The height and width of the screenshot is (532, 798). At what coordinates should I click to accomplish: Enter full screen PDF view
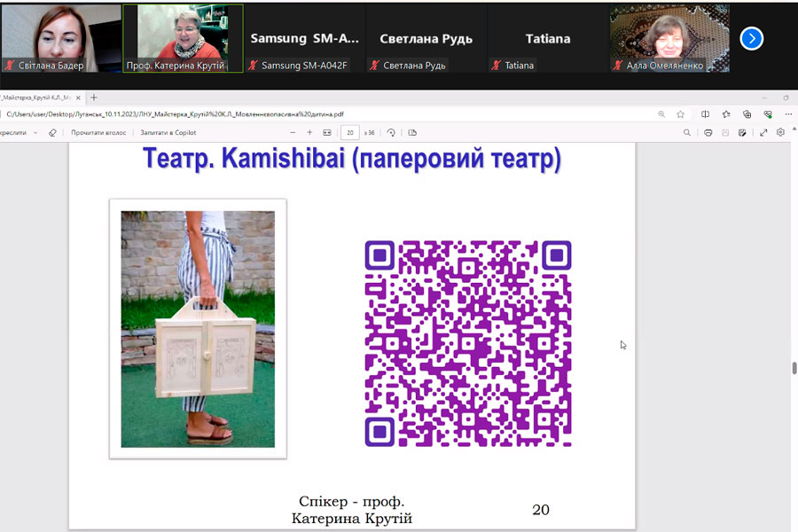click(763, 133)
